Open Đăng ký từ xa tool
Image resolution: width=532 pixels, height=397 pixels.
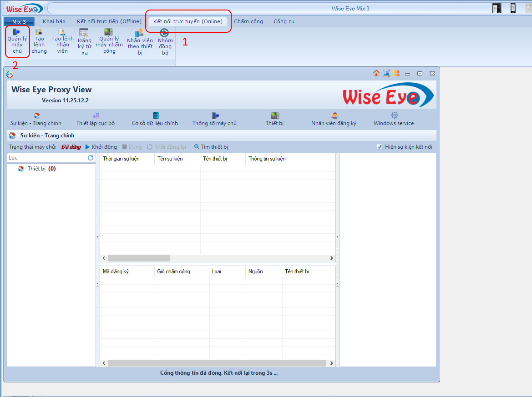[x=84, y=41]
